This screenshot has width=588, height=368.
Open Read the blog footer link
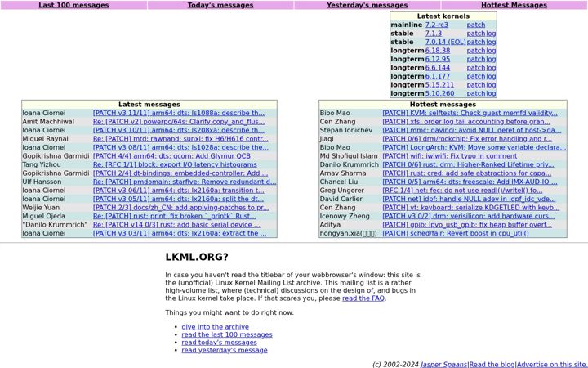click(492, 364)
